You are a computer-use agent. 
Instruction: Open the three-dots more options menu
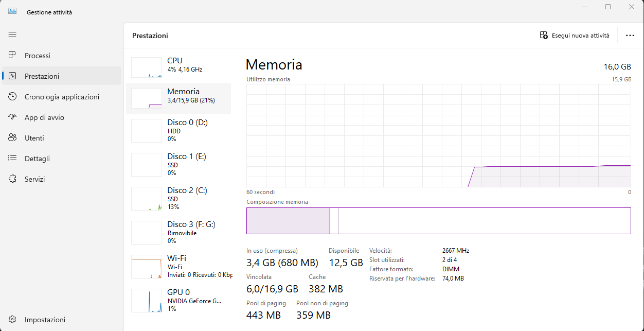(630, 36)
